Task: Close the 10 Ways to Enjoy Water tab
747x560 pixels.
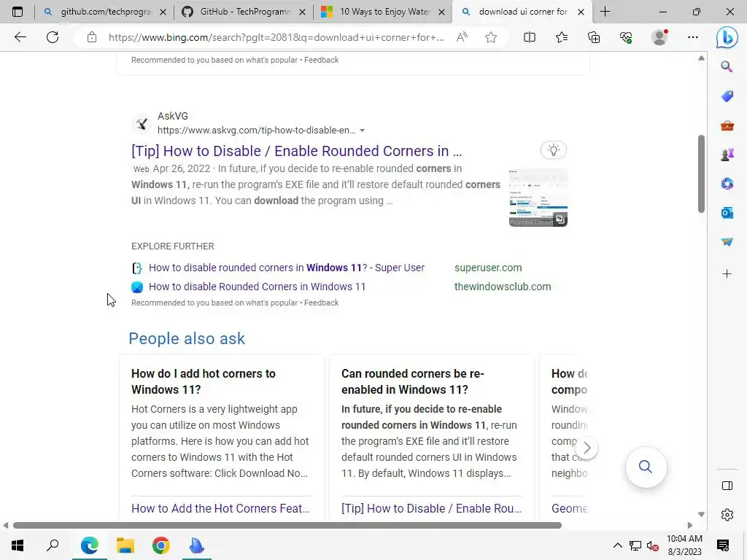Action: pyautogui.click(x=441, y=12)
